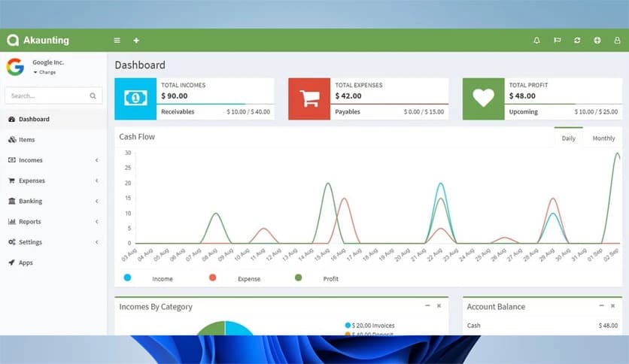Click the flag icon in header
629x364 pixels.
[558, 40]
